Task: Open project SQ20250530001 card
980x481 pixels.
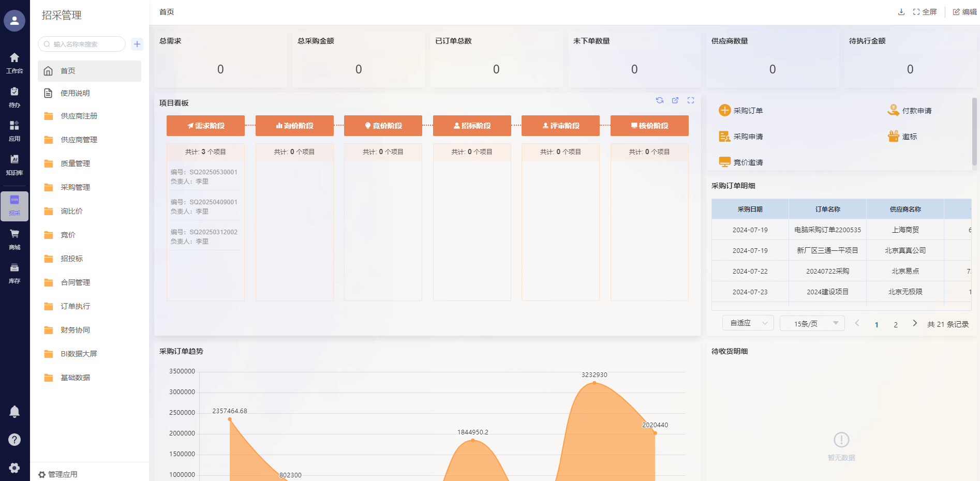Action: coord(205,176)
